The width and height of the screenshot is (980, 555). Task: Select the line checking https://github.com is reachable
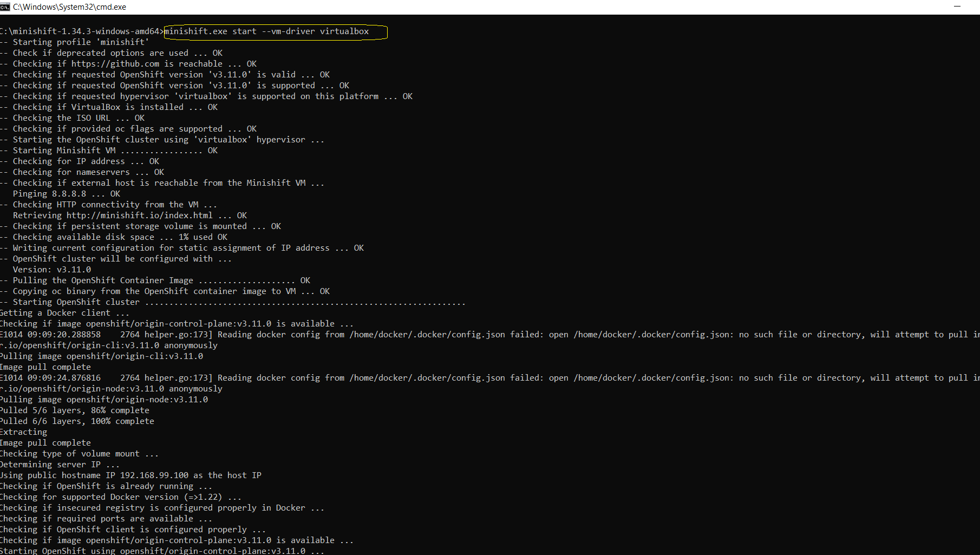pyautogui.click(x=128, y=64)
